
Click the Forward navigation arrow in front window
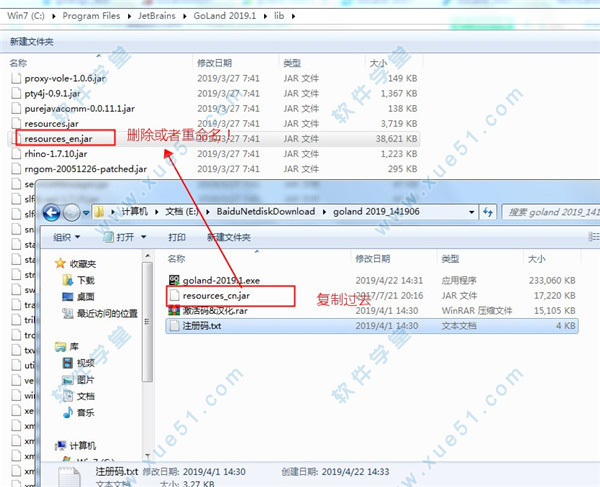point(71,213)
